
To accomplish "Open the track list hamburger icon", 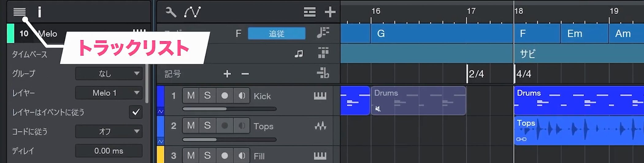I will pyautogui.click(x=19, y=12).
